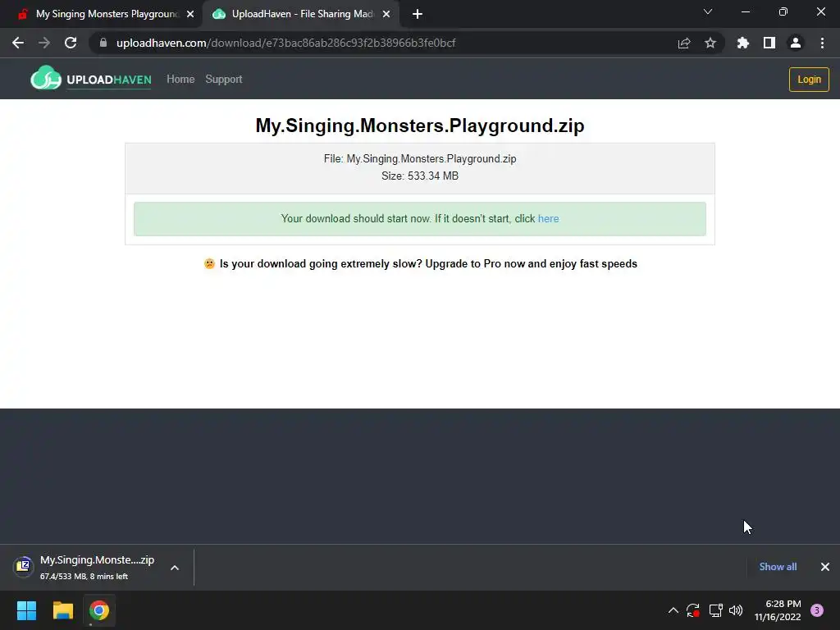Click the sync update tray icon
840x630 pixels.
point(693,610)
